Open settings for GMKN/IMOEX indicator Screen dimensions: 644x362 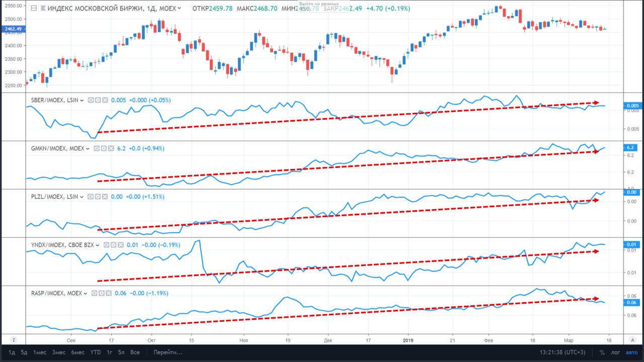click(103, 148)
